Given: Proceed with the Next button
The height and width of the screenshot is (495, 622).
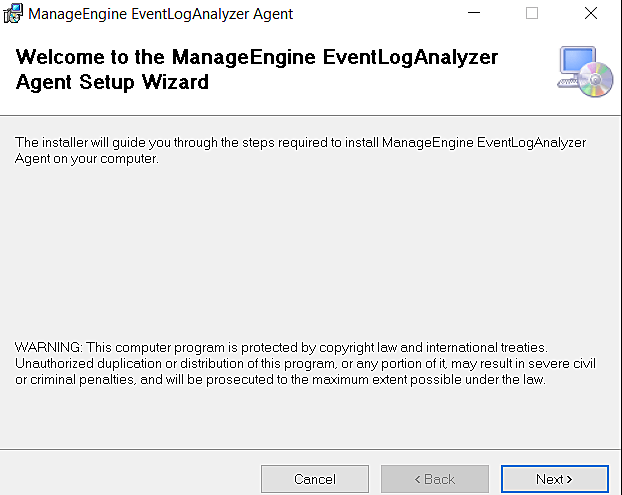Looking at the screenshot, I should [554, 479].
